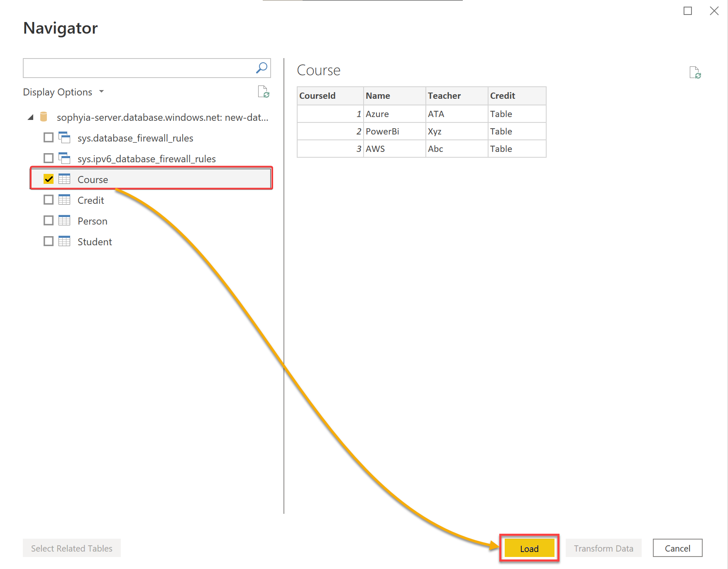Click the ATA teacher cell
The image size is (728, 569).
coord(457,114)
